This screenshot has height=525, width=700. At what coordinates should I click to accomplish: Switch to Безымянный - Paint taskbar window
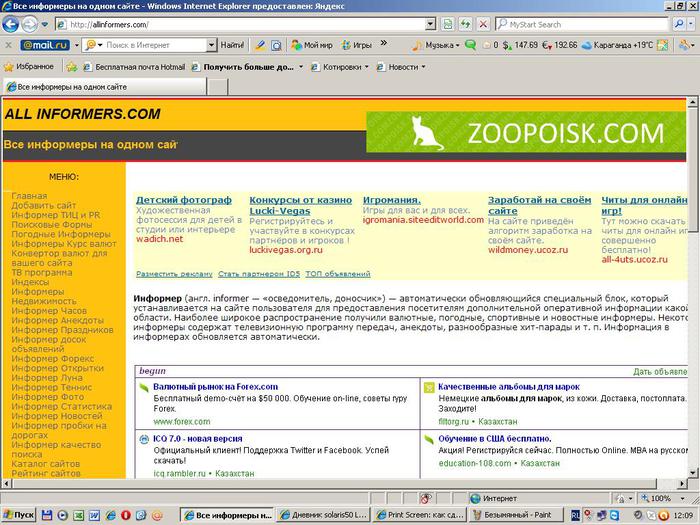coord(516,515)
